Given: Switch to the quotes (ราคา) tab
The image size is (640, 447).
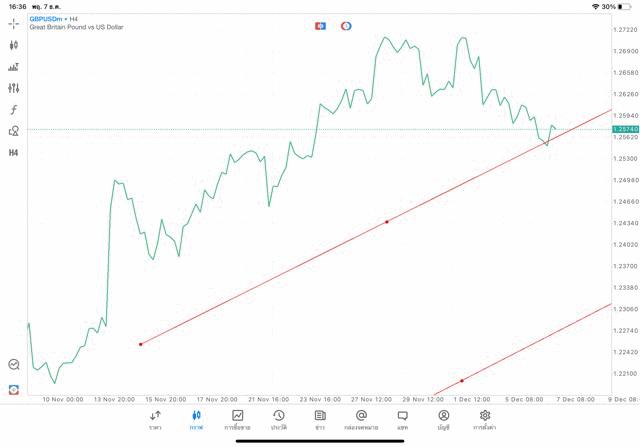Looking at the screenshot, I should (155, 419).
